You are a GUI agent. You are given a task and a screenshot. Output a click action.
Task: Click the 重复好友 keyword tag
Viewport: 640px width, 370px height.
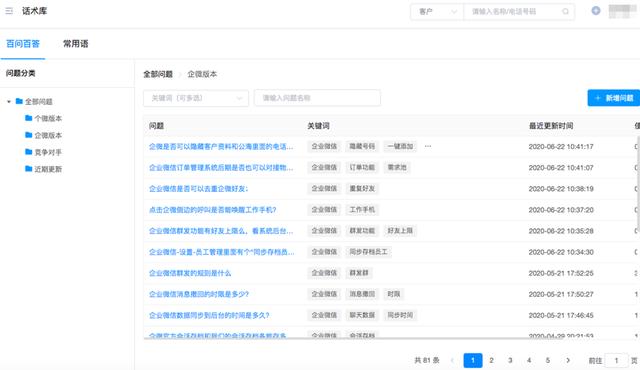coord(362,188)
